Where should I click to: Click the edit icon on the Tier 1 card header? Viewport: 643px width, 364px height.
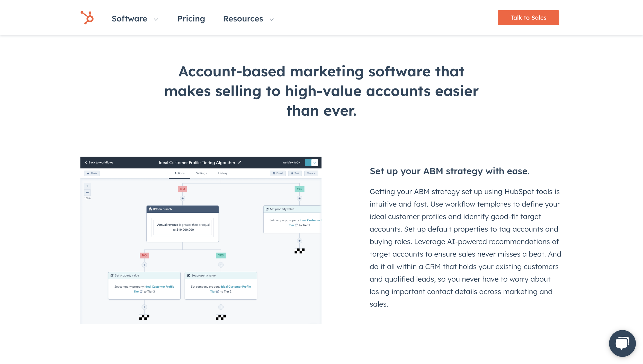[x=267, y=209]
